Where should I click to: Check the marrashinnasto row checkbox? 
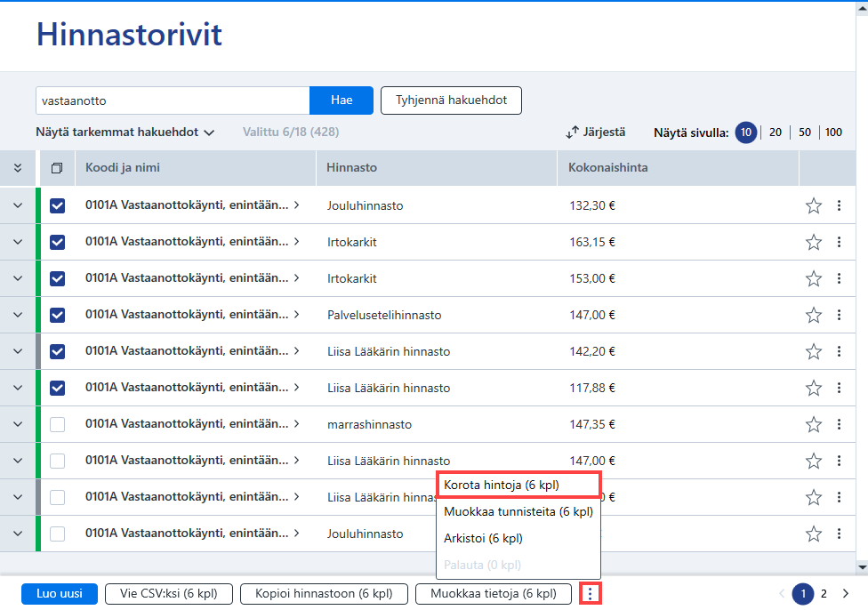58,424
